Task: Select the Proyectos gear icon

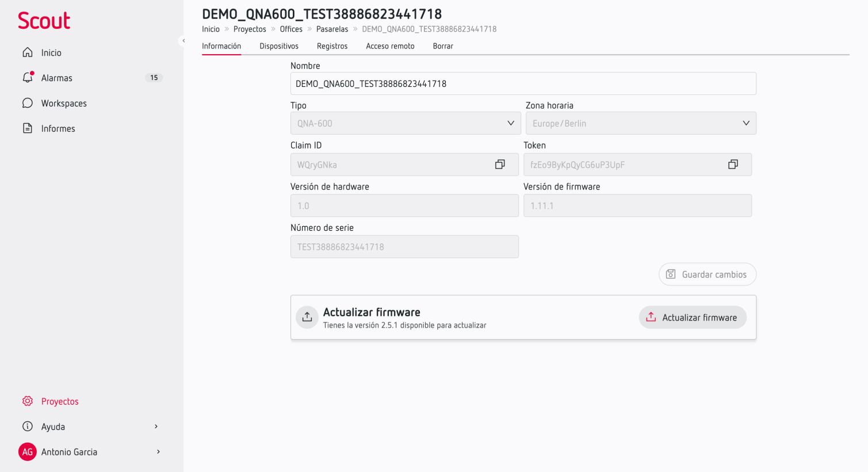Action: click(x=28, y=401)
